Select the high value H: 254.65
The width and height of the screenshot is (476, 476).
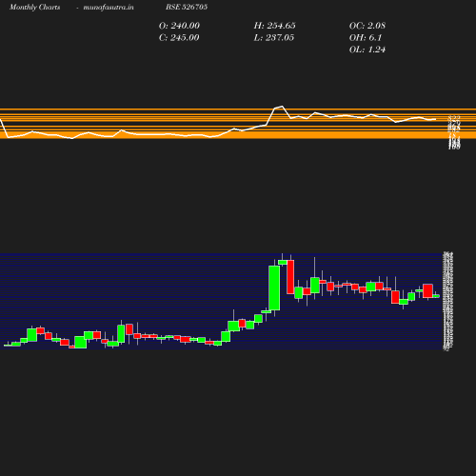275,26
